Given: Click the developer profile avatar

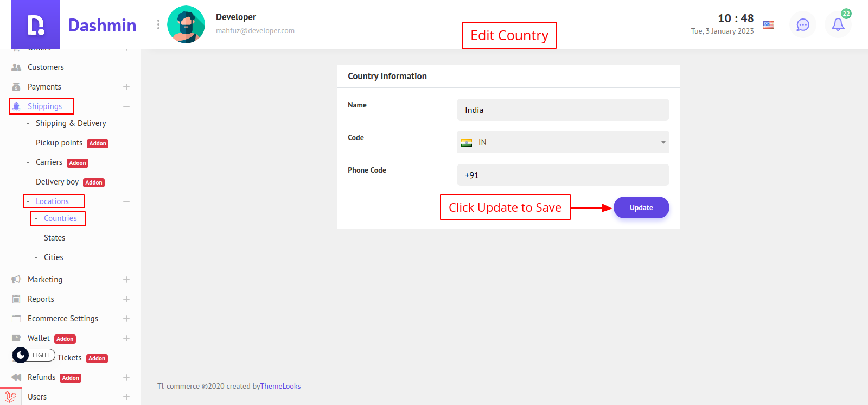Looking at the screenshot, I should (186, 25).
